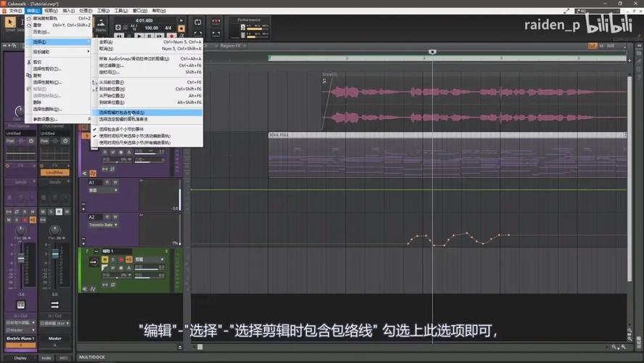Image resolution: width=644 pixels, height=363 pixels.
Task: Toggle the loop module icon
Action: coord(197,23)
